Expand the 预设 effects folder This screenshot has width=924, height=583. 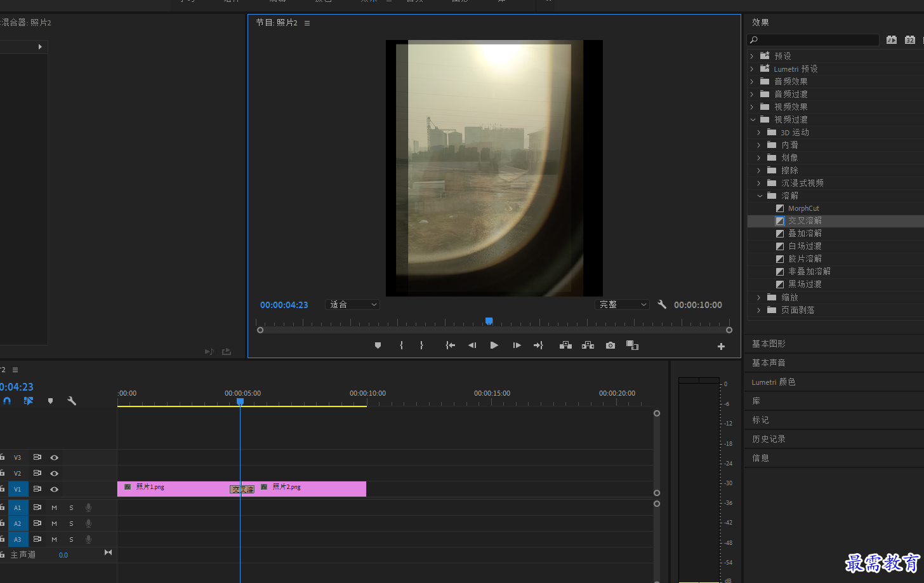(x=752, y=56)
